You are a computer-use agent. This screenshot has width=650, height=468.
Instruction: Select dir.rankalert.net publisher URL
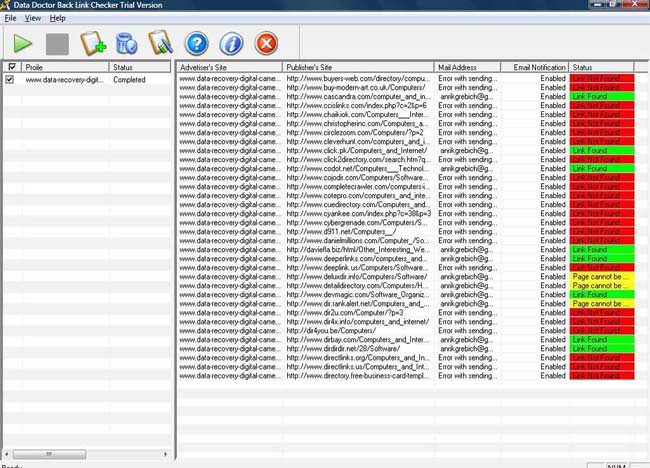click(358, 304)
